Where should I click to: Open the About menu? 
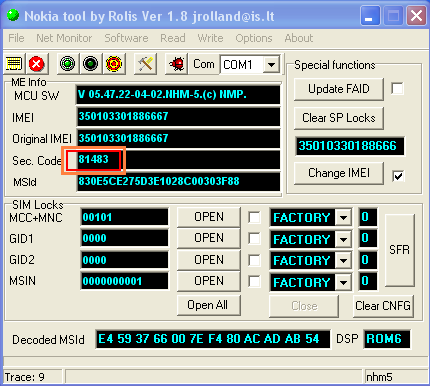pos(299,38)
